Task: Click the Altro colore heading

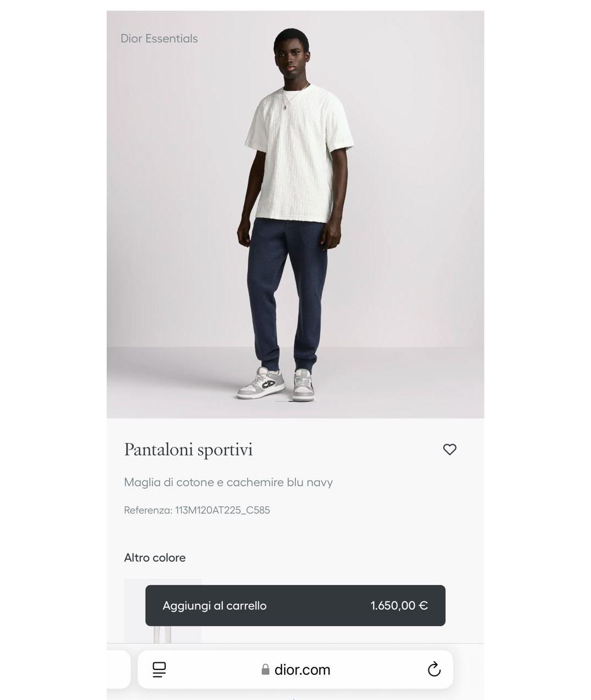Action: [x=155, y=558]
